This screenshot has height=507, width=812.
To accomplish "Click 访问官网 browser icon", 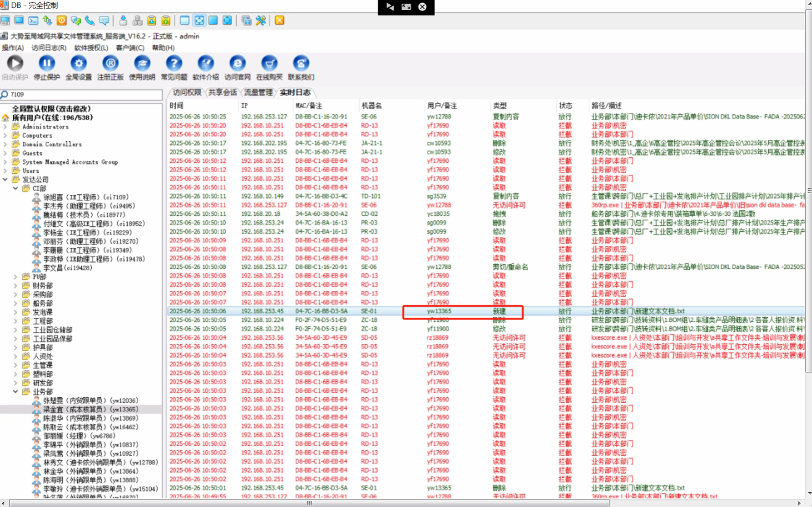I will [238, 63].
